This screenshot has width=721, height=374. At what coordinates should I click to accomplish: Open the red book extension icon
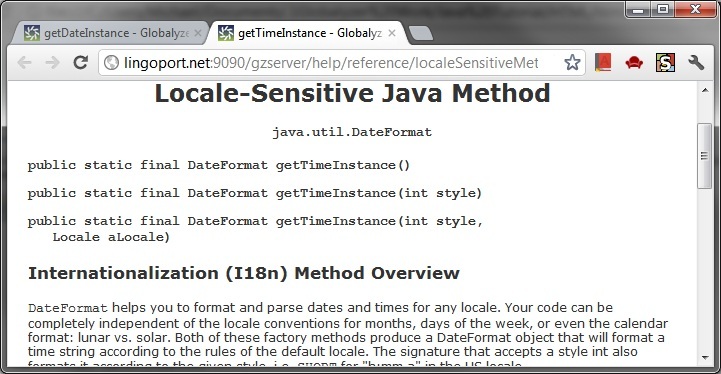tap(603, 62)
